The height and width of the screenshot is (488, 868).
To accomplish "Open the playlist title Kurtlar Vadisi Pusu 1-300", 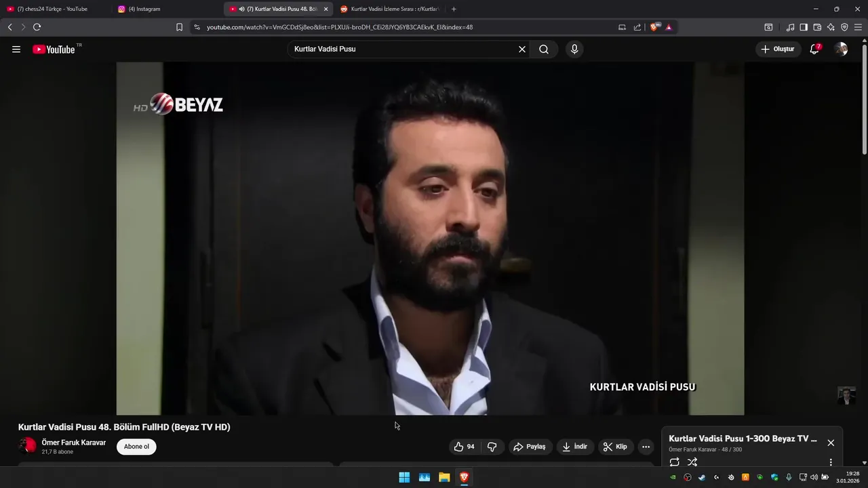I will [x=743, y=439].
